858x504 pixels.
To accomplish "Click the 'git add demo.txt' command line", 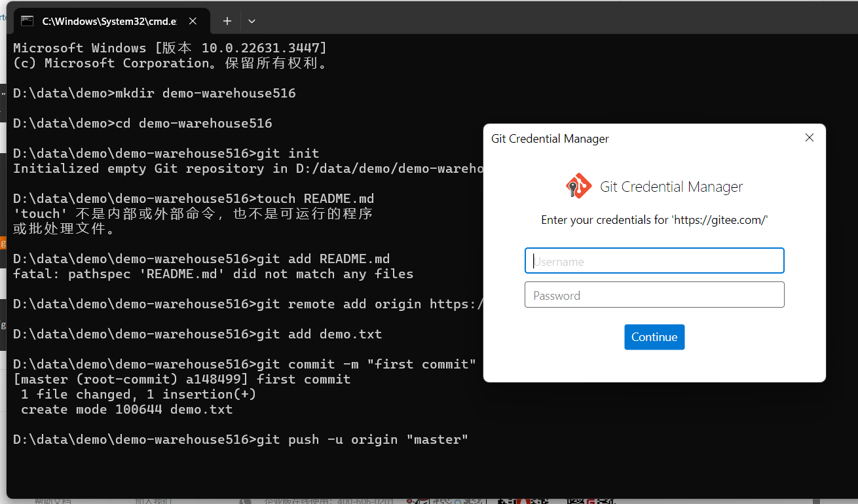I will (198, 334).
